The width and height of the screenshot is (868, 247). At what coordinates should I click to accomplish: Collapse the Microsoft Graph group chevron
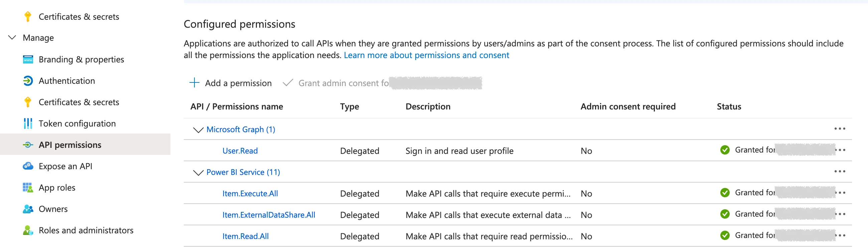click(198, 130)
